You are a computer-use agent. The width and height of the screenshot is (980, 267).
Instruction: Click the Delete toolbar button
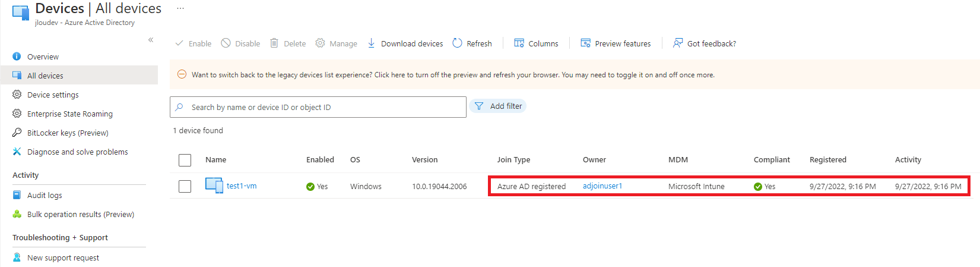(x=288, y=43)
